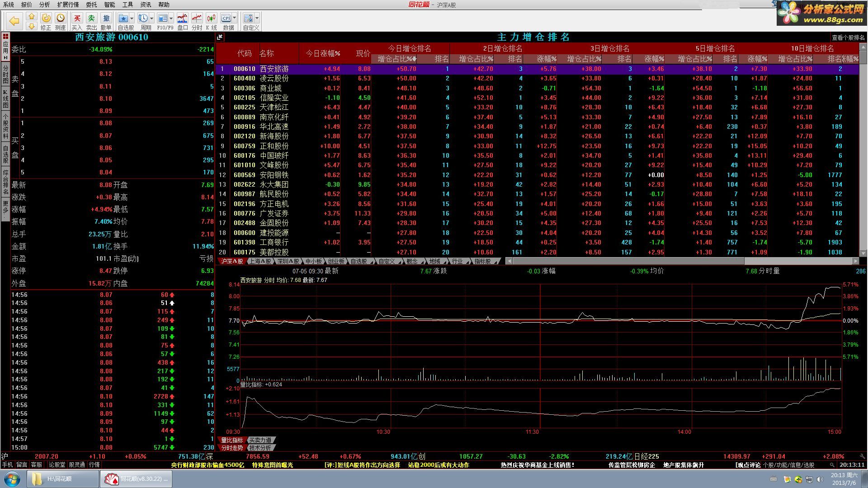The image size is (868, 488).
Task: Click the horizontal scrollbar left arrow under table
Action: pos(509,261)
